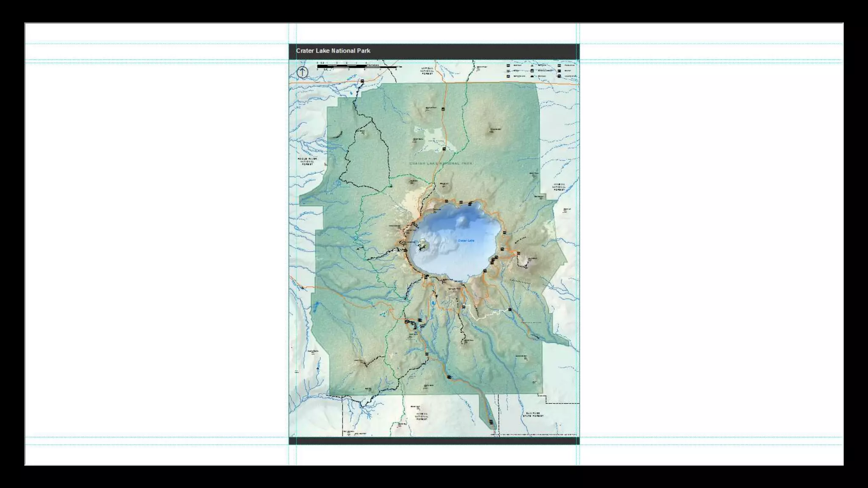Click the 'CRATER LAKE NATIONAL PARK' label on the map
Screen dimensions: 868x488
[x=440, y=163]
